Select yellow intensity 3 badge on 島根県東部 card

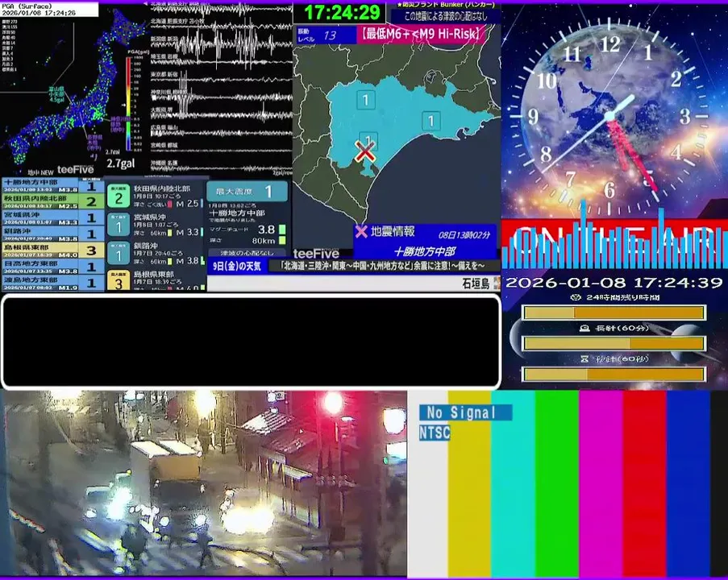[x=119, y=280]
